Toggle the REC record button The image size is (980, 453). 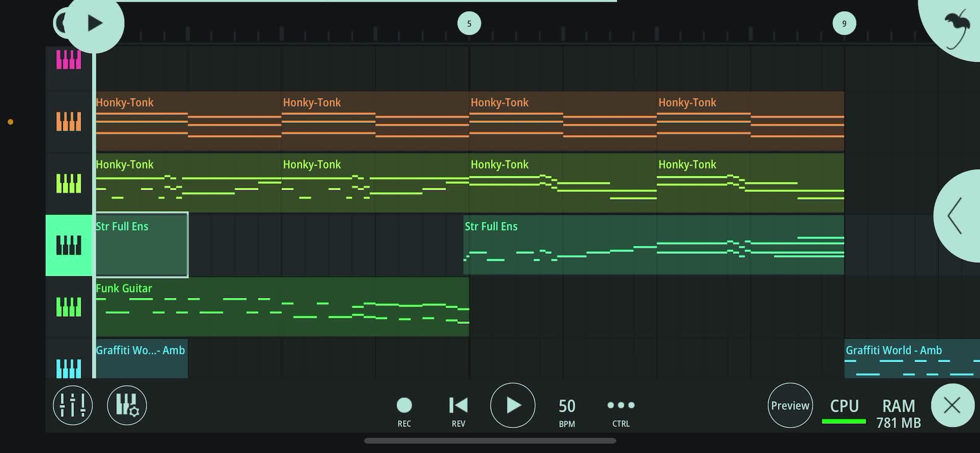click(404, 411)
